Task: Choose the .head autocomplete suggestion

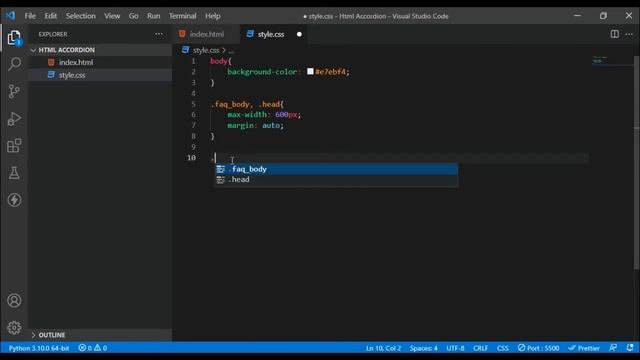Action: pos(336,179)
